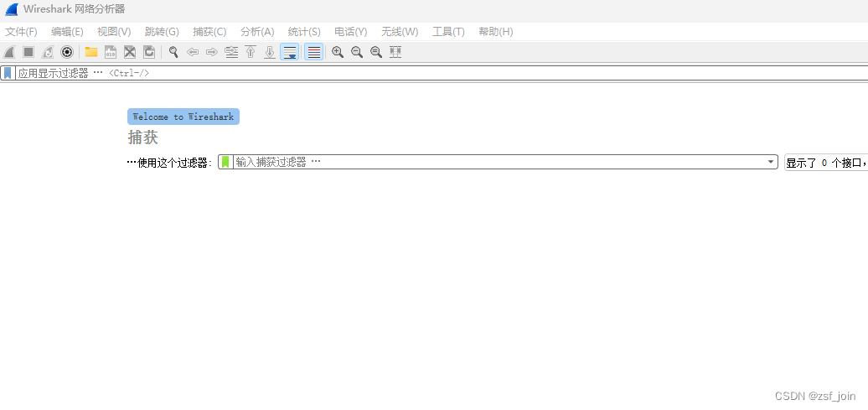
Task: Start capturing packets with shark fin icon
Action: (x=9, y=52)
